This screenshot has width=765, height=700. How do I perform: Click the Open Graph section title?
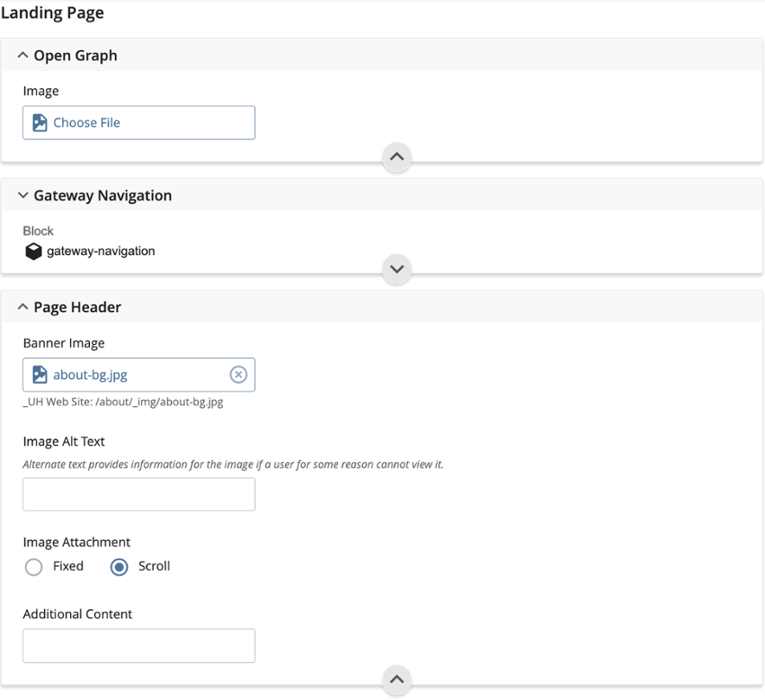76,56
